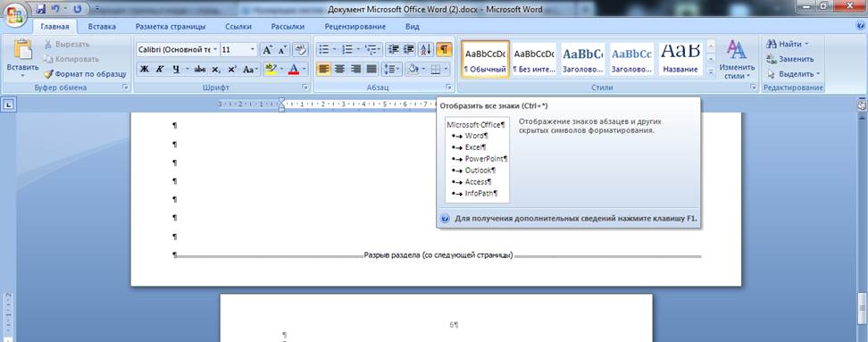
Task: Apply the Без интервала style
Action: coord(534,59)
